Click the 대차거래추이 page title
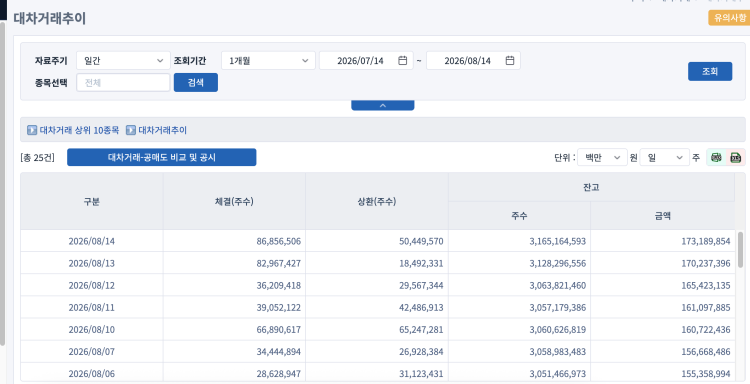 pos(50,18)
